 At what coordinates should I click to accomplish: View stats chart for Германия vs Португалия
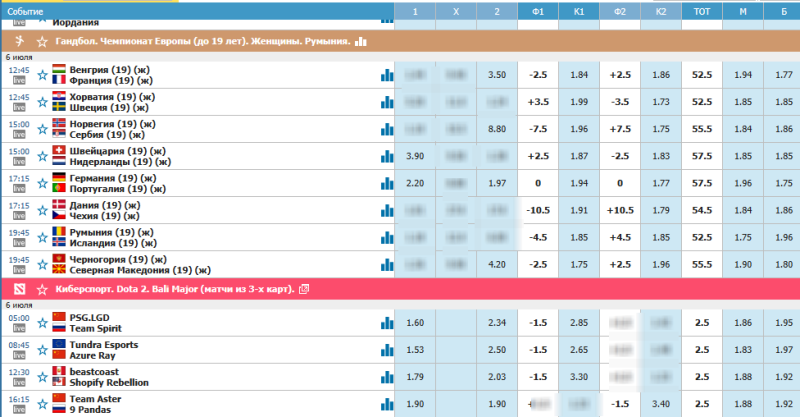pyautogui.click(x=386, y=184)
